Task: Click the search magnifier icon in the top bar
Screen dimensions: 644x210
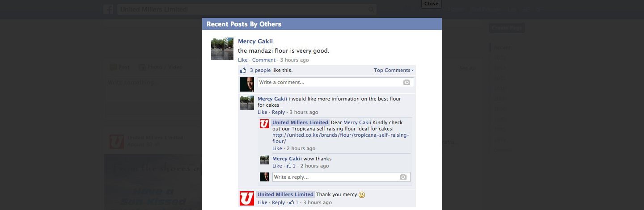Action: pyautogui.click(x=371, y=9)
